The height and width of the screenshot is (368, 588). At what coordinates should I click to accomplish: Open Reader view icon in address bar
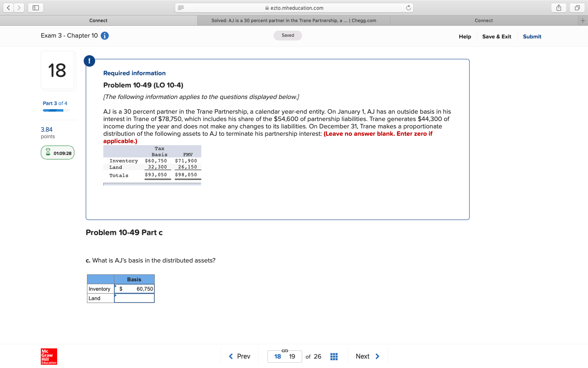(181, 8)
